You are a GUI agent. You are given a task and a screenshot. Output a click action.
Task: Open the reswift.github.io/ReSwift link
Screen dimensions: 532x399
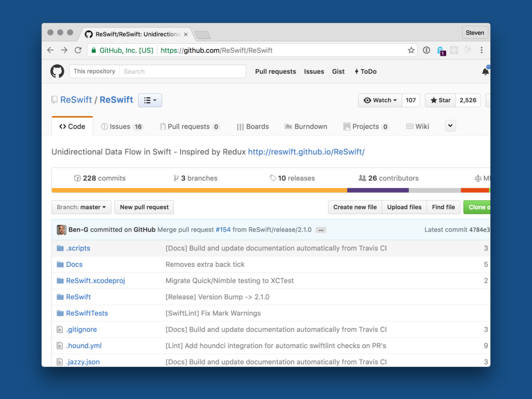pyautogui.click(x=307, y=152)
